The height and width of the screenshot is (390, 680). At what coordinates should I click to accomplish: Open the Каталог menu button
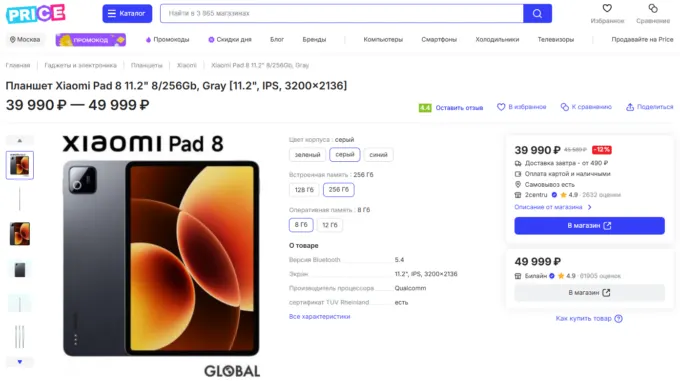(127, 13)
